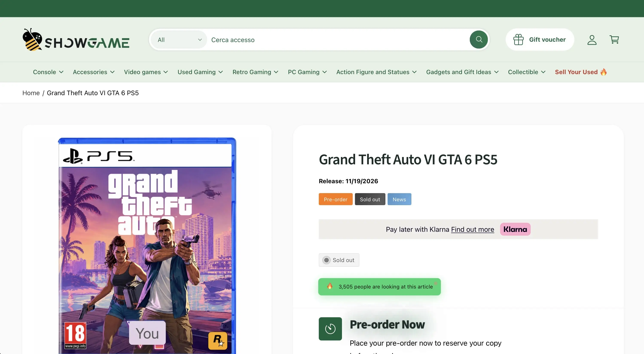Click the product title heading
644x354 pixels.
[x=408, y=160]
